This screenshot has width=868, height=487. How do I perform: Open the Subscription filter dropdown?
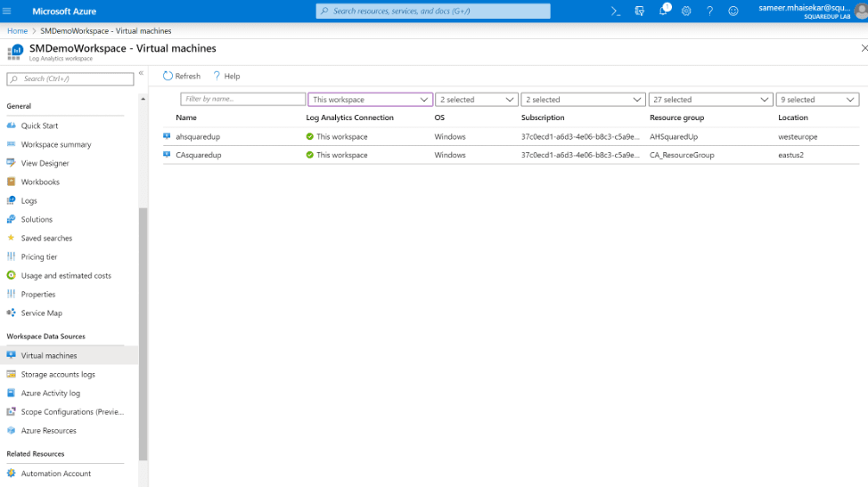pyautogui.click(x=583, y=100)
